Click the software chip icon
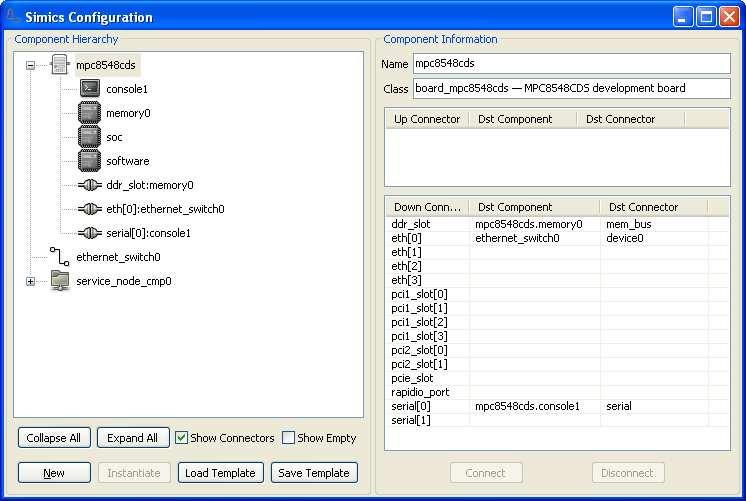The image size is (746, 501). click(89, 161)
